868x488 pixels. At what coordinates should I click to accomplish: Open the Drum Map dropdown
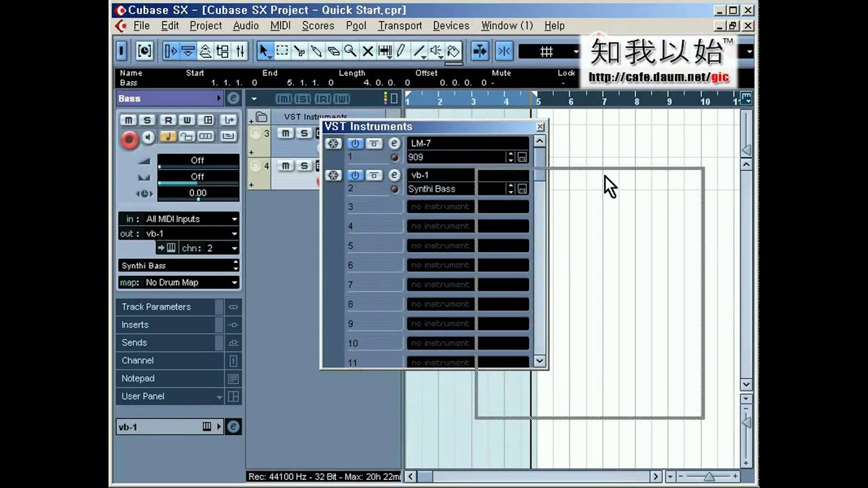[x=179, y=283]
